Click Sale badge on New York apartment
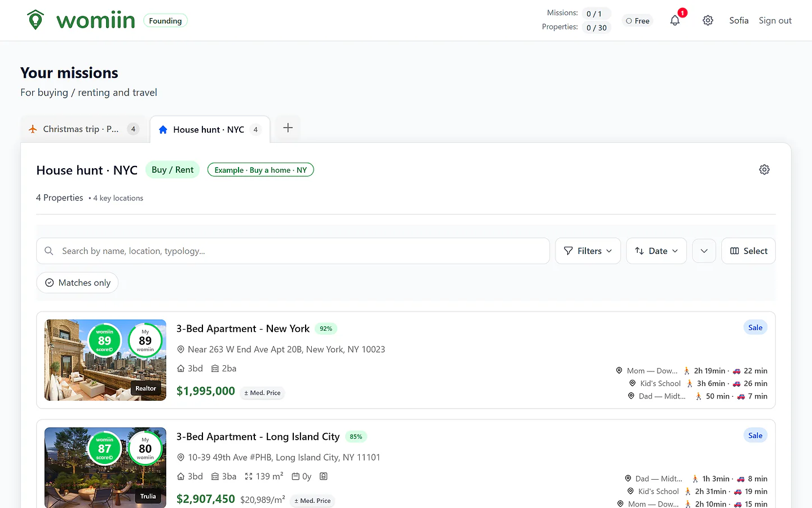 point(755,327)
